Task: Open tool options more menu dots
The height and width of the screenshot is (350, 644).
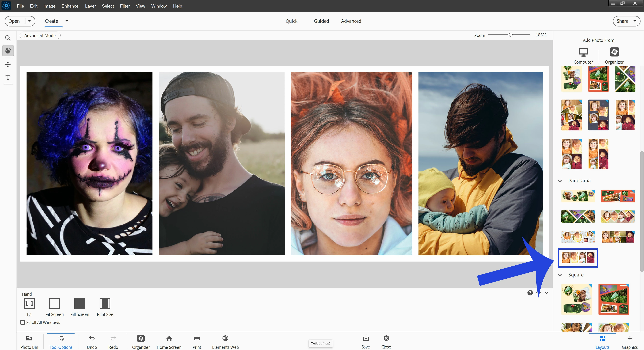Action: pos(538,293)
